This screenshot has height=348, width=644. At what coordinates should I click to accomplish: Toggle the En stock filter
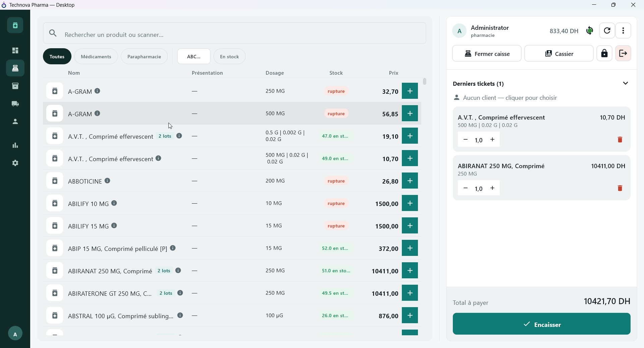click(229, 57)
